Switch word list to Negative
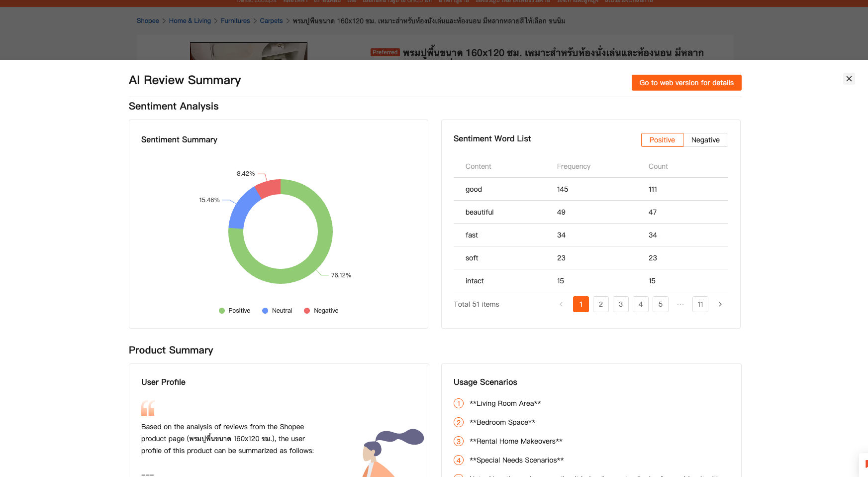This screenshot has height=477, width=868. 705,140
